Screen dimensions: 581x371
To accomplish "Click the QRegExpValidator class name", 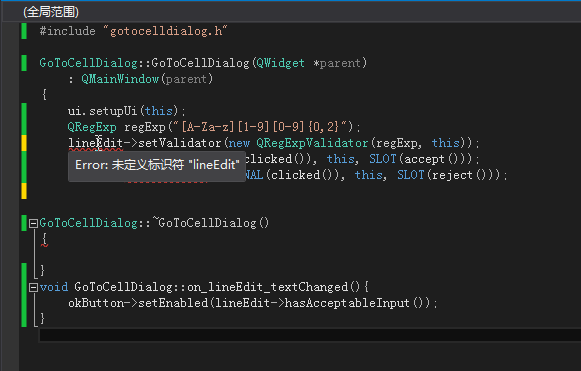I will 312,143.
